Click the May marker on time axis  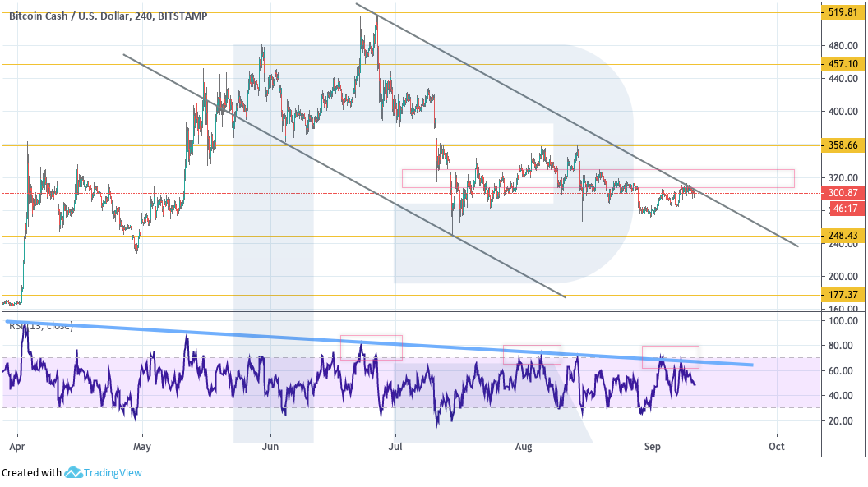(142, 447)
